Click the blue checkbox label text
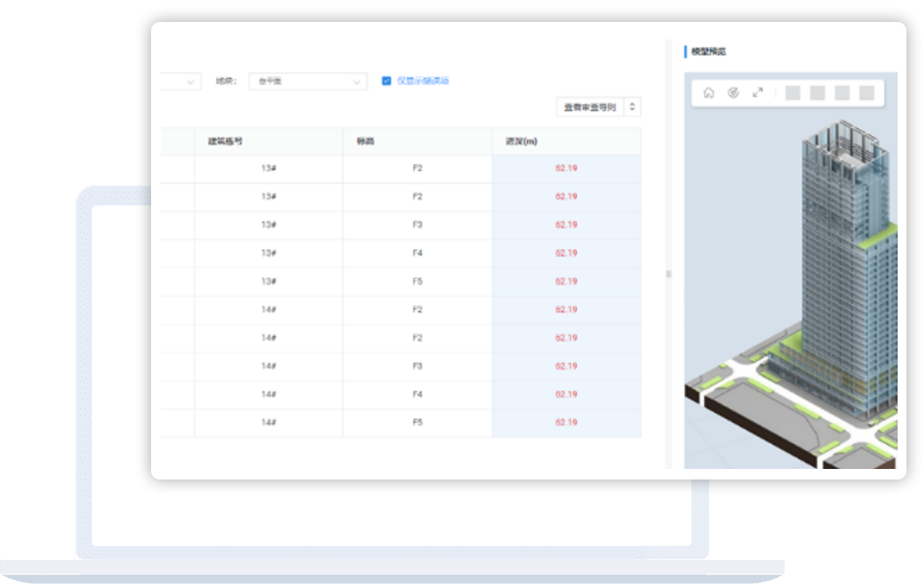 pyautogui.click(x=422, y=81)
